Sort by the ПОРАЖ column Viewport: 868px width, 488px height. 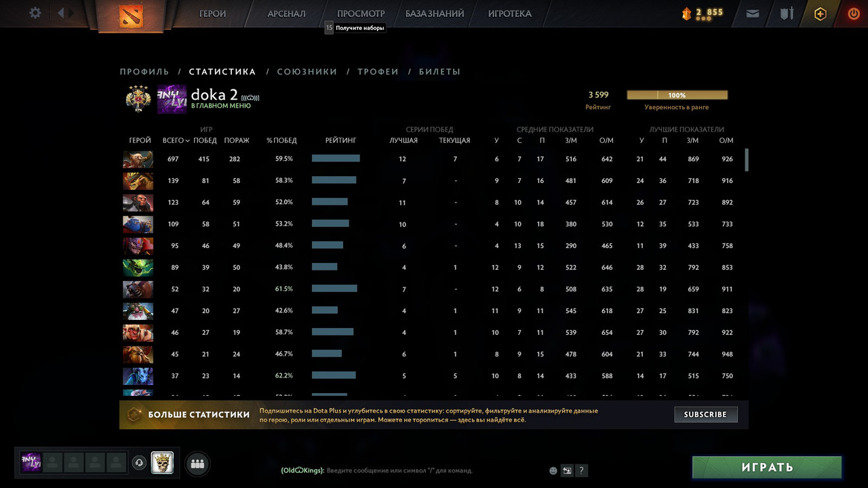[x=237, y=140]
